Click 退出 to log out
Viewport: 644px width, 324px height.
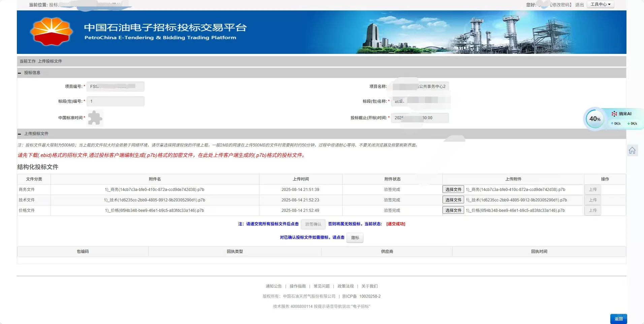(579, 5)
